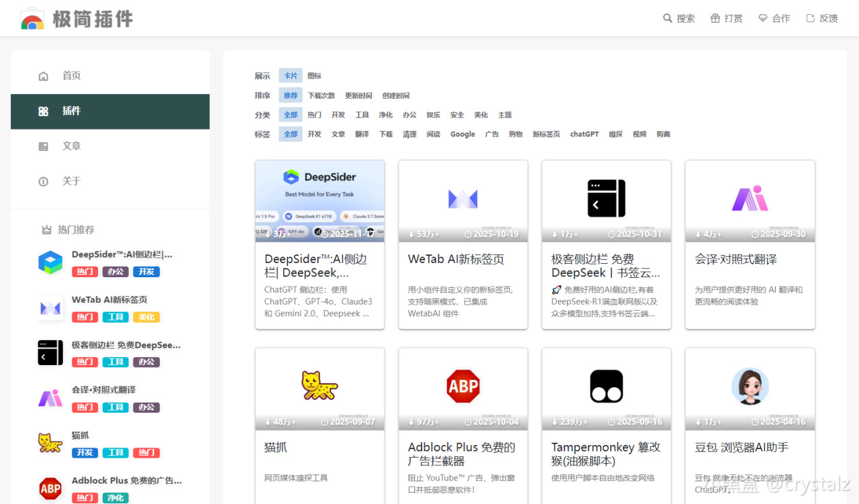Click the Tampermonkey icon on its card
The width and height of the screenshot is (859, 504).
tap(607, 386)
